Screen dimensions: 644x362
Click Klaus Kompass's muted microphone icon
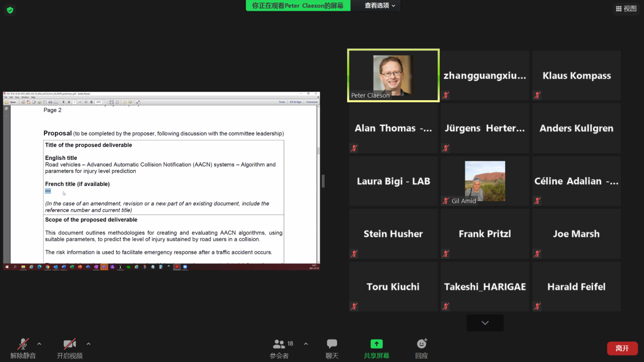(x=537, y=95)
